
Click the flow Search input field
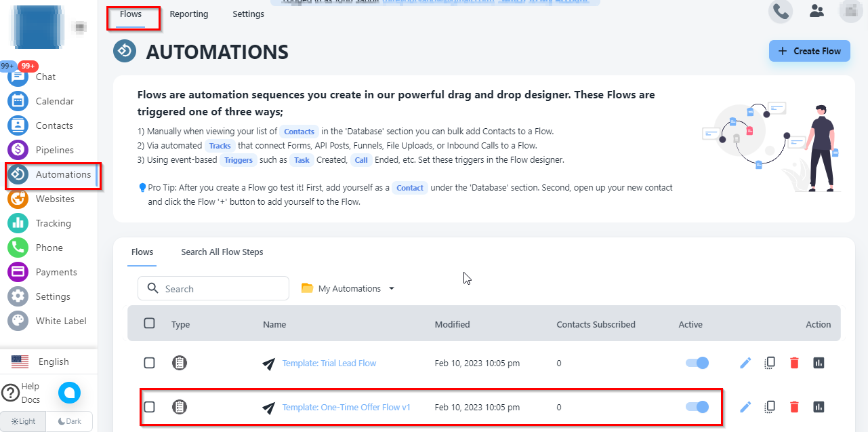pos(213,288)
